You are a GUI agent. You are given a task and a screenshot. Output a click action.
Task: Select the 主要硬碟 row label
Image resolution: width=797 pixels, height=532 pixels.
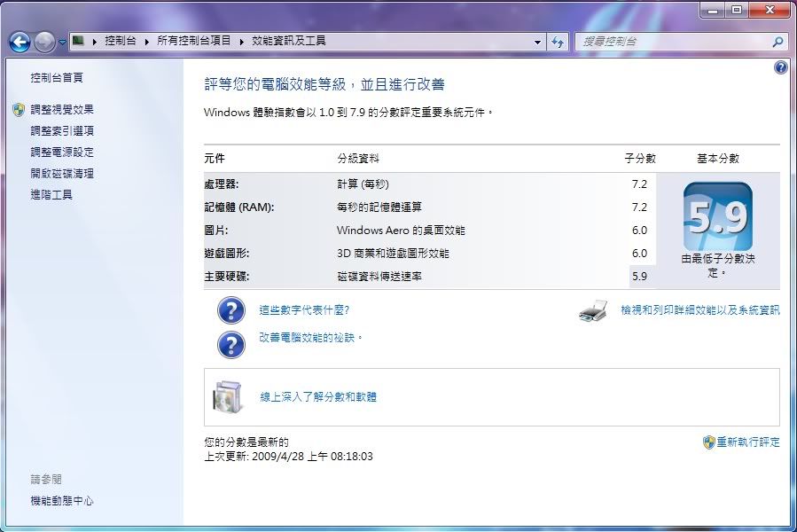[227, 276]
